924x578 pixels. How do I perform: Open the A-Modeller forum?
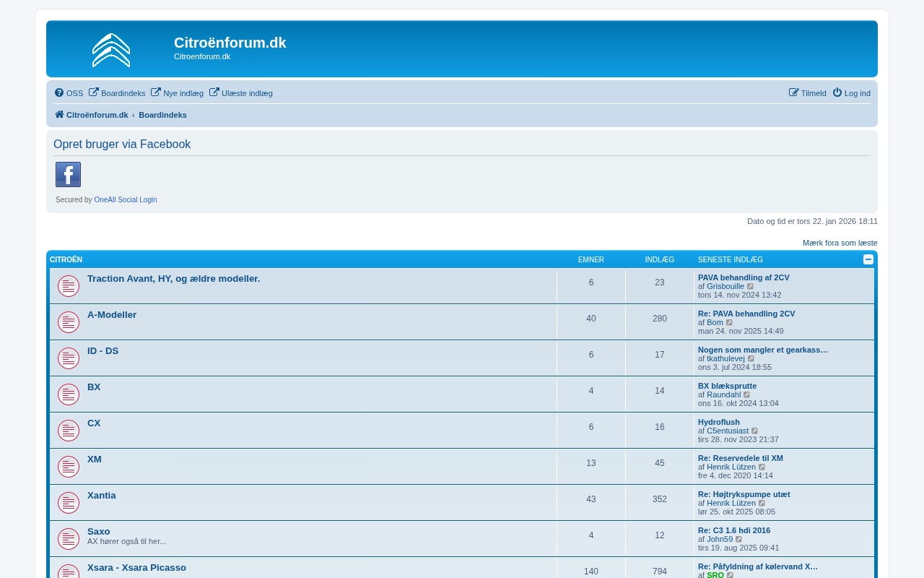click(112, 315)
